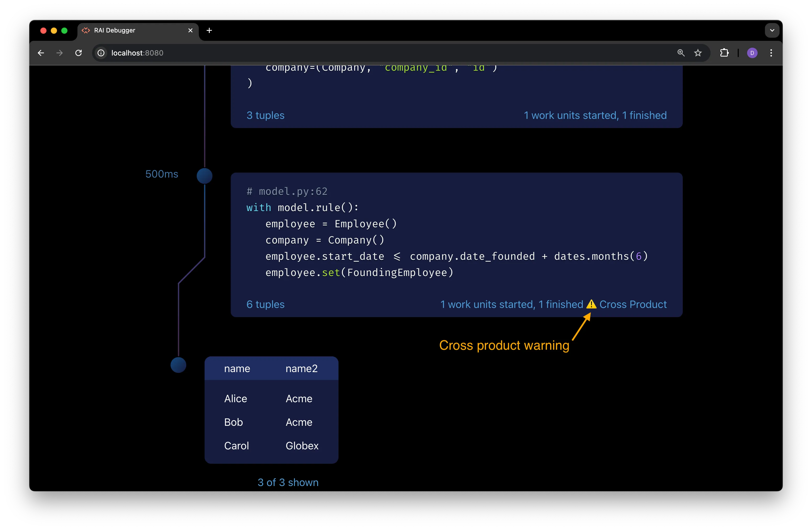Click the name2 column header
The width and height of the screenshot is (812, 530).
pyautogui.click(x=302, y=368)
